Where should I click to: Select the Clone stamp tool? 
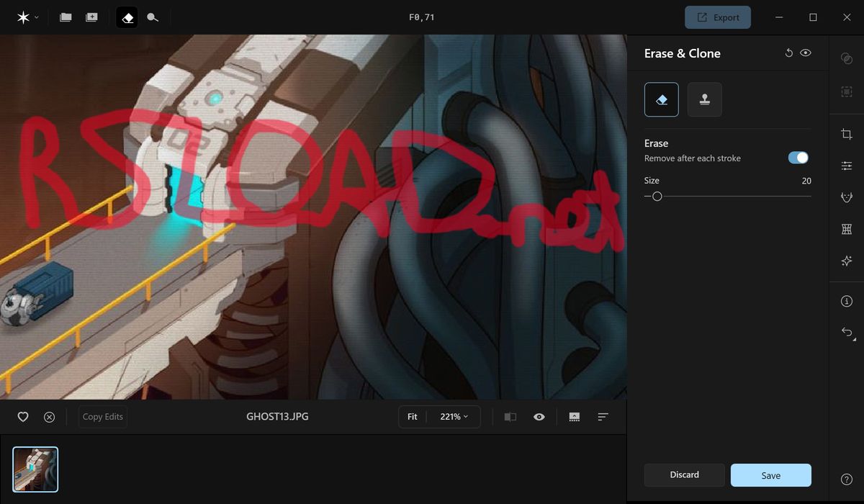point(704,100)
